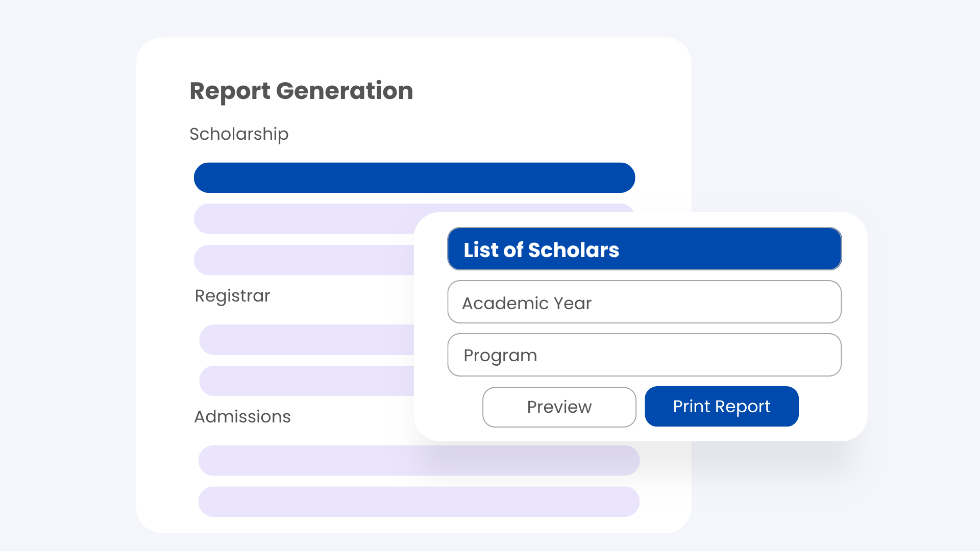The height and width of the screenshot is (551, 980).
Task: Select the second report bar under Registrar
Action: point(306,381)
